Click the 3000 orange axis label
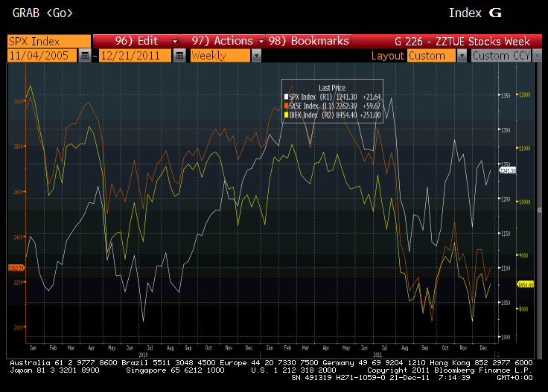 click(18, 101)
